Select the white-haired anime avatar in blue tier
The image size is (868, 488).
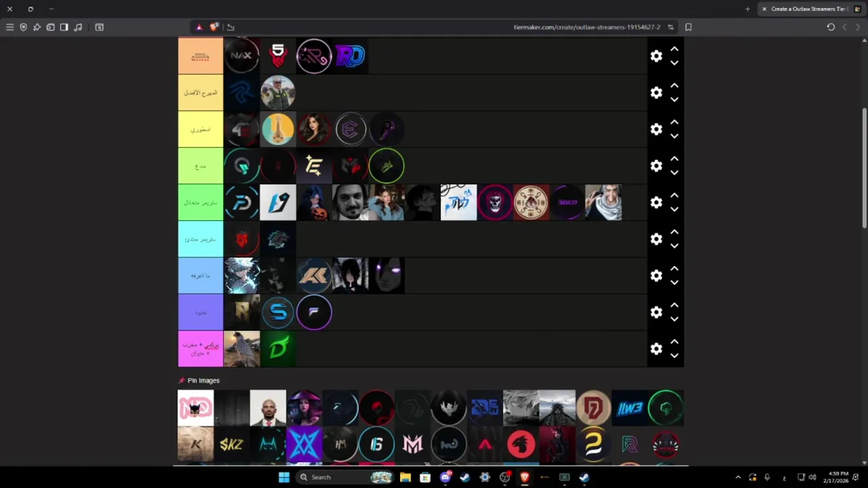[241, 276]
